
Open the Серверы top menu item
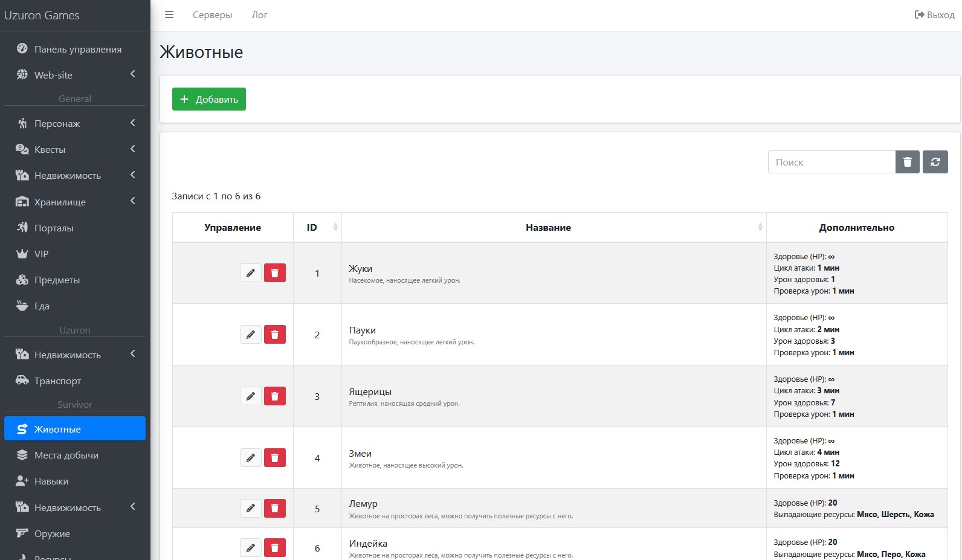[x=212, y=15]
